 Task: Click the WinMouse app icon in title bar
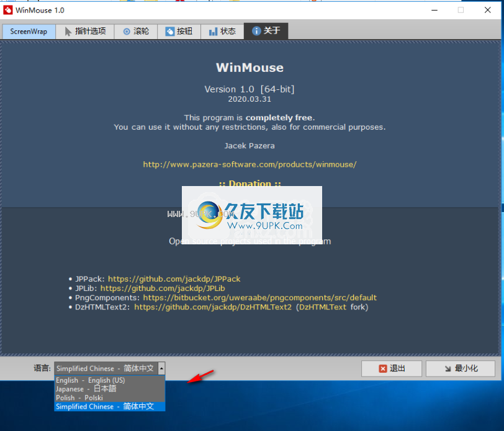tap(7, 10)
